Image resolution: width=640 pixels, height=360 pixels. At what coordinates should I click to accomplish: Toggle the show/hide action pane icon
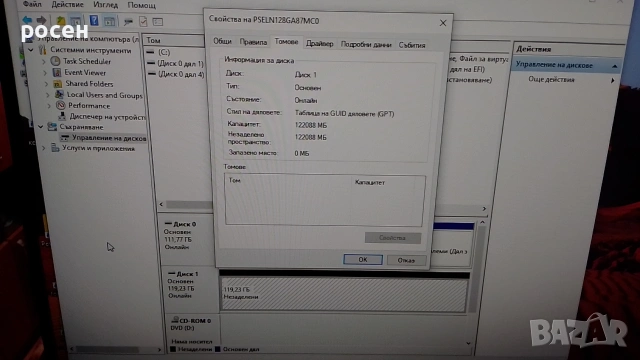click(109, 21)
